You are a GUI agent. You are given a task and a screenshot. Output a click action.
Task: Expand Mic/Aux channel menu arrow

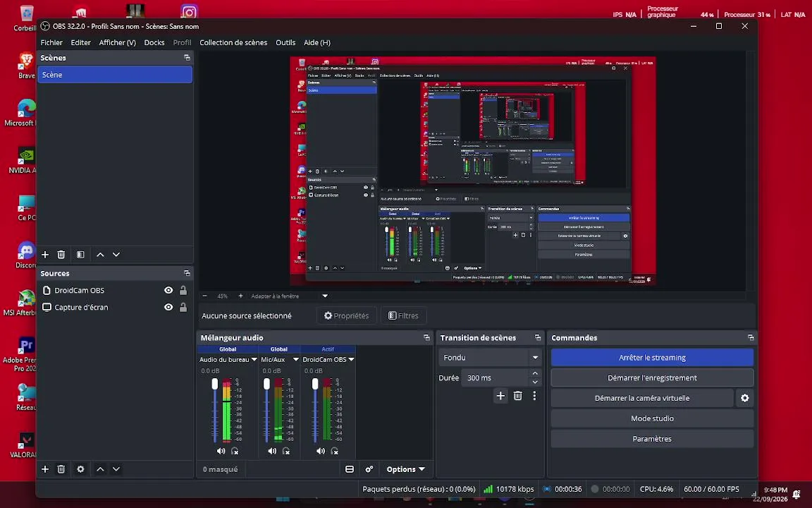click(296, 359)
